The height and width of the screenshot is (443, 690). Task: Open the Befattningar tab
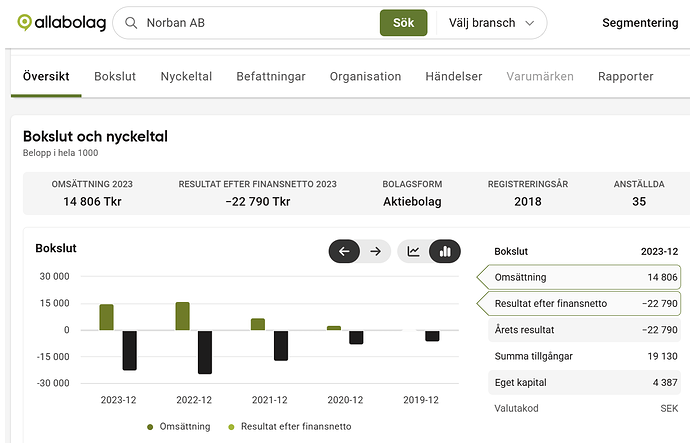point(271,76)
